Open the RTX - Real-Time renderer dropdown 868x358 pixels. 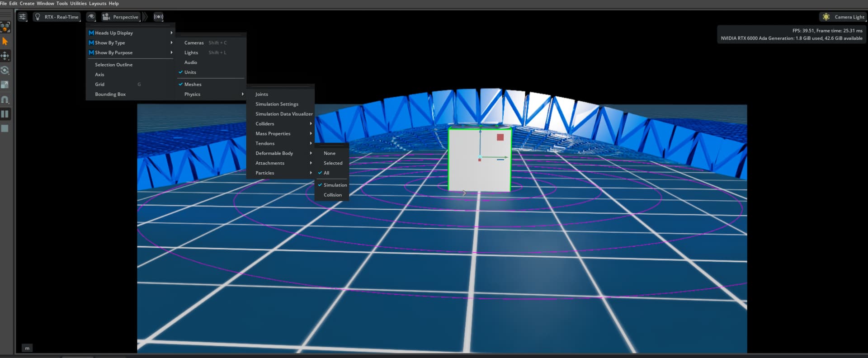[x=57, y=17]
